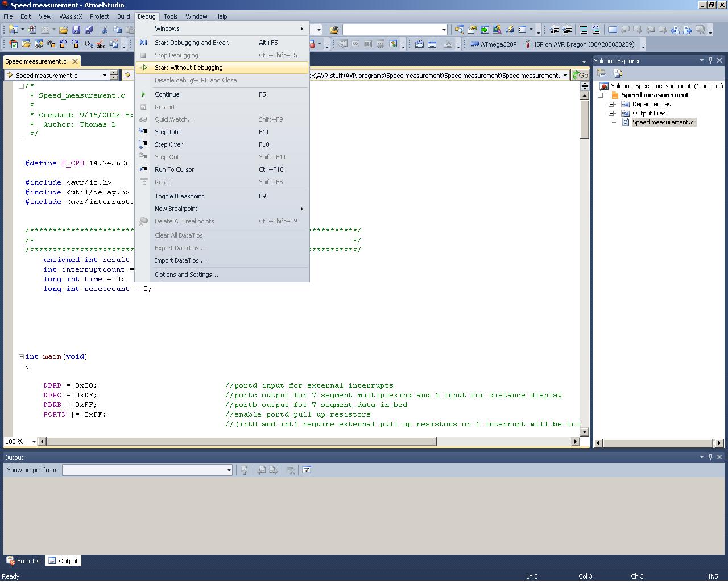The image size is (728, 582).
Task: Click the increase indent icon
Action: tap(567, 30)
